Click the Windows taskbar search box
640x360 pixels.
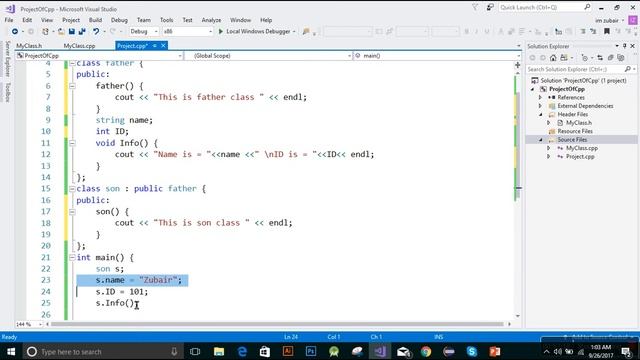102,351
